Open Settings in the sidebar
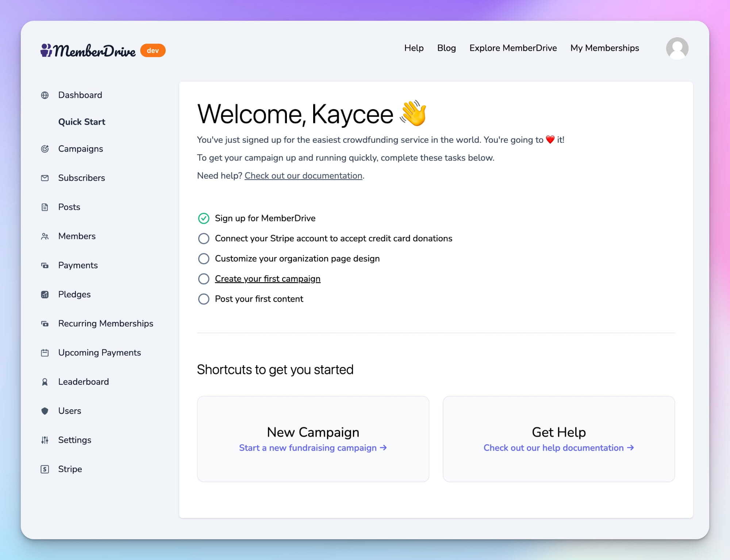Image resolution: width=730 pixels, height=560 pixels. pyautogui.click(x=75, y=440)
